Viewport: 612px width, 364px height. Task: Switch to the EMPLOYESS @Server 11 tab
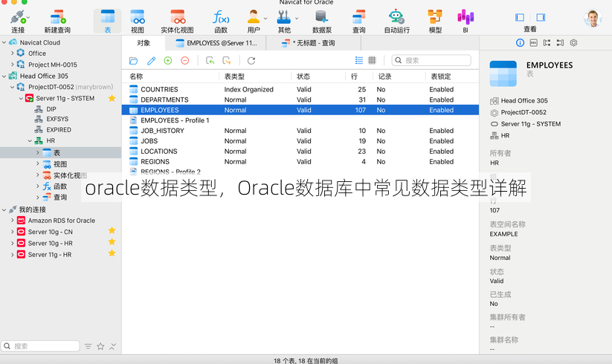(x=216, y=43)
